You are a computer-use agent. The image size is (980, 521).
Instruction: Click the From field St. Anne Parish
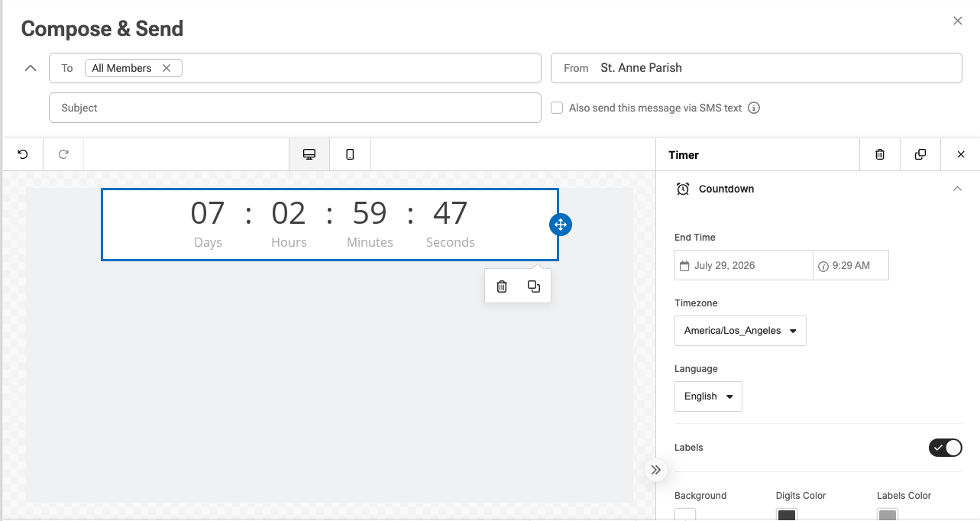756,68
